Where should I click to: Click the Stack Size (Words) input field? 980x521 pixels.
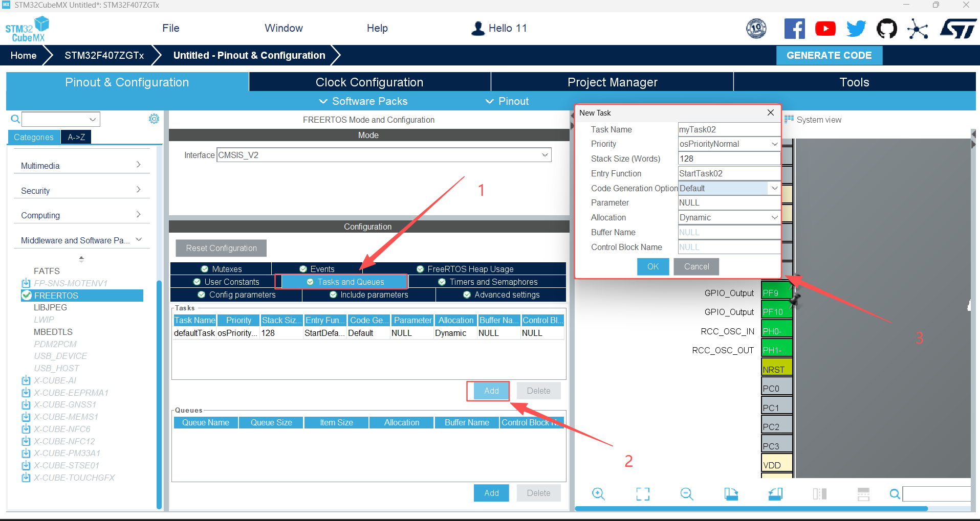(x=729, y=158)
